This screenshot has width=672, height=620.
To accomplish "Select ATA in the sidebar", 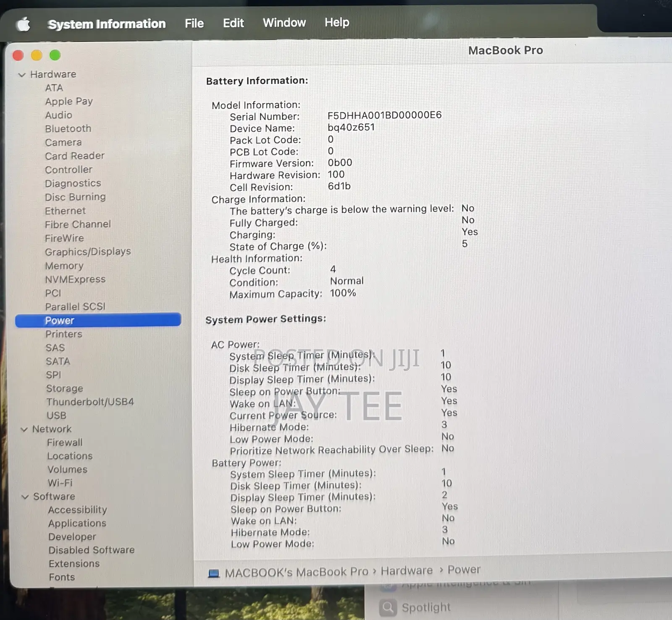I will pos(54,88).
